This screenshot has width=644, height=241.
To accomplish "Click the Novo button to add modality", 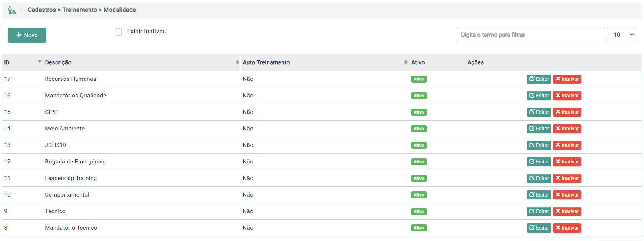I will coord(27,35).
